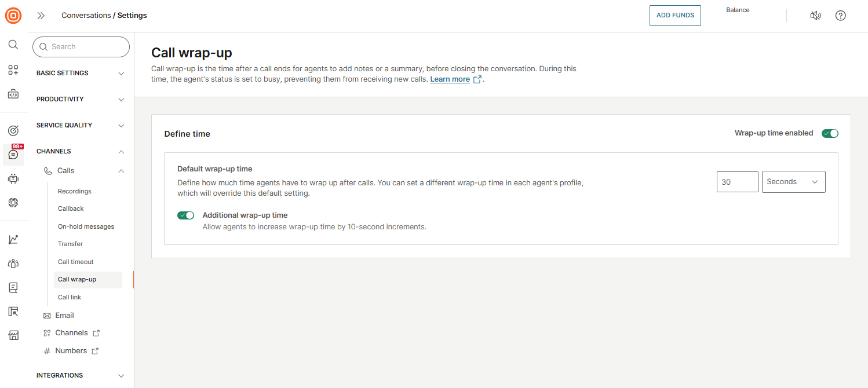This screenshot has width=868, height=388.
Task: Follow the Learn more link
Action: coord(450,79)
